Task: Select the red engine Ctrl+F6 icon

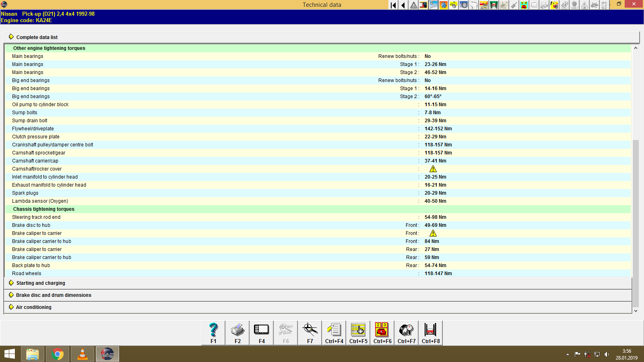Action: pos(382,332)
